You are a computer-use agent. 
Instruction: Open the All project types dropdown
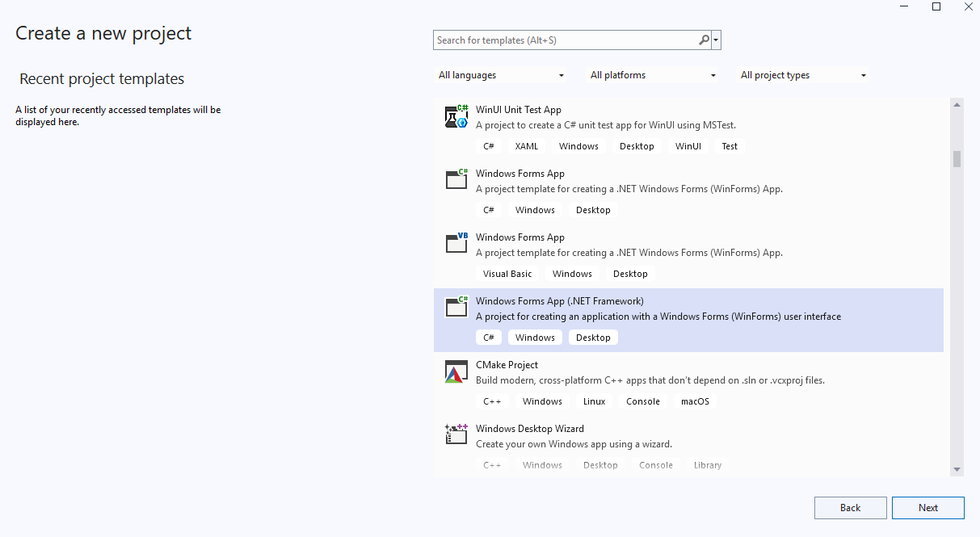click(x=804, y=75)
